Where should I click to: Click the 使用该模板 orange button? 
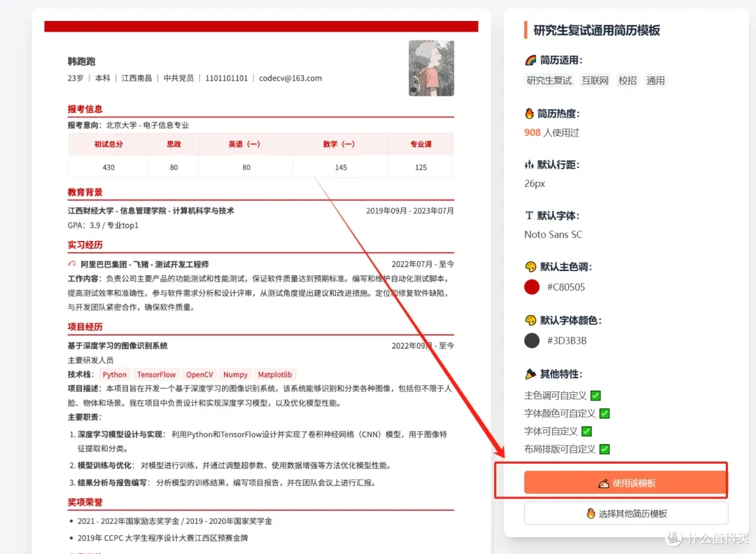(x=625, y=483)
